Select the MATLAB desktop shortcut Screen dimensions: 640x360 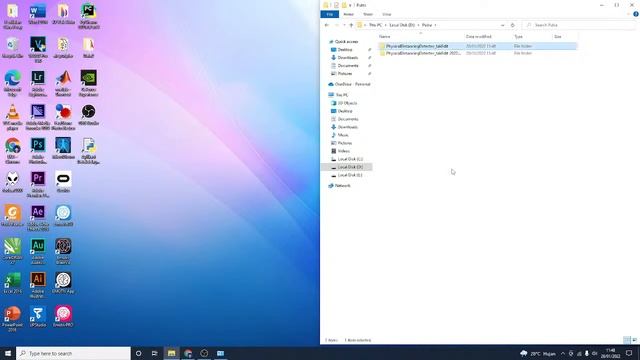(x=63, y=83)
